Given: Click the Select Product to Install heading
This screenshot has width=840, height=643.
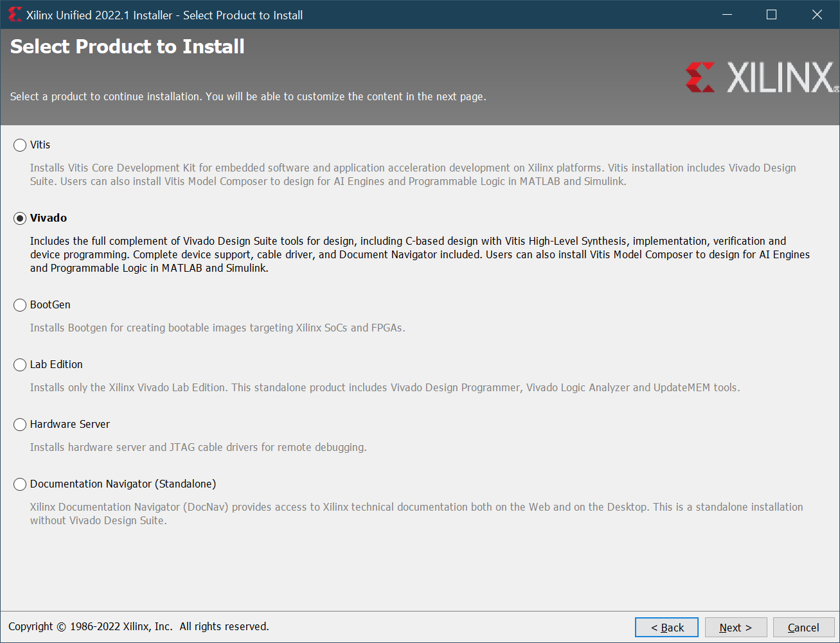Looking at the screenshot, I should pyautogui.click(x=127, y=47).
